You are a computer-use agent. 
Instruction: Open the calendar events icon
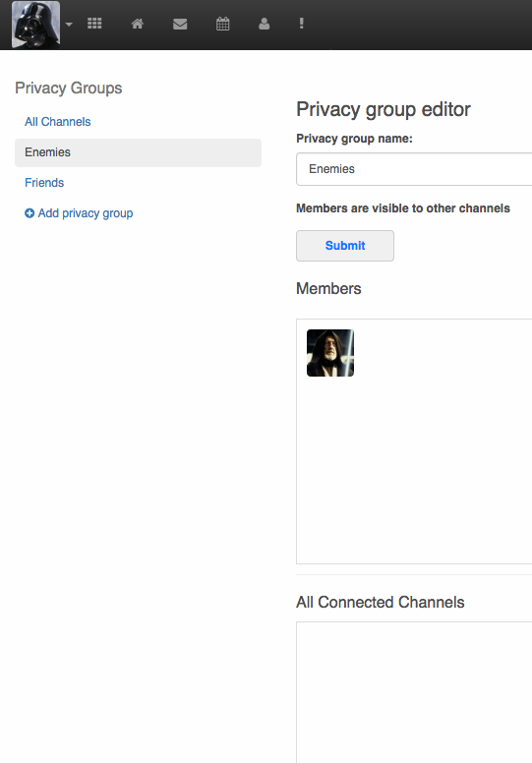coord(222,24)
